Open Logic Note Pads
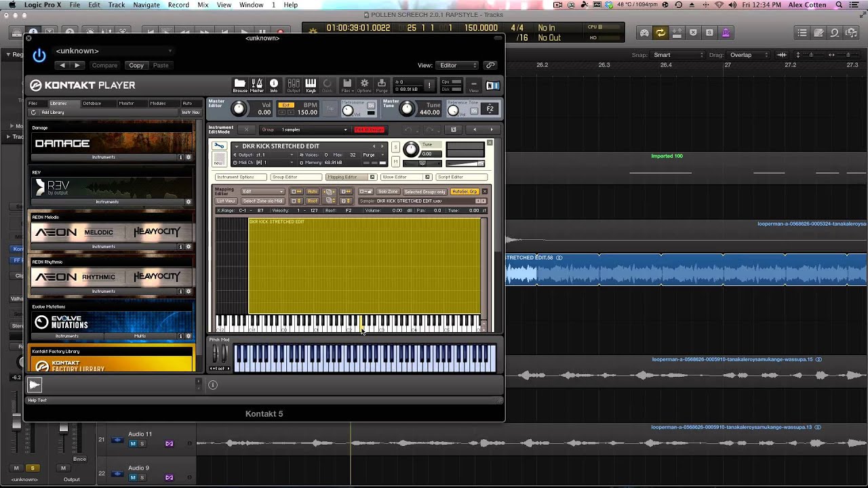 pyautogui.click(x=818, y=33)
